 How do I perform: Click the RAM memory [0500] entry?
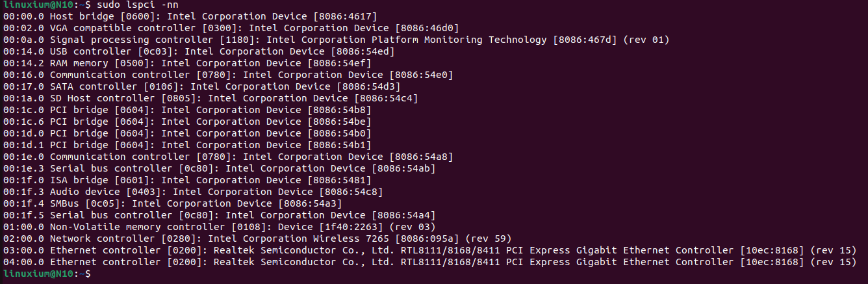[186, 63]
